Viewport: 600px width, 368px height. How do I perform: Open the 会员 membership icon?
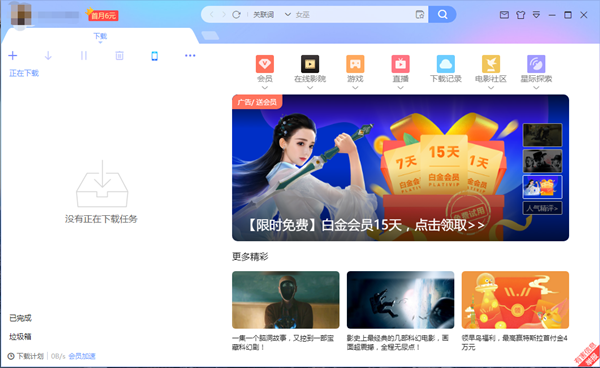click(265, 64)
